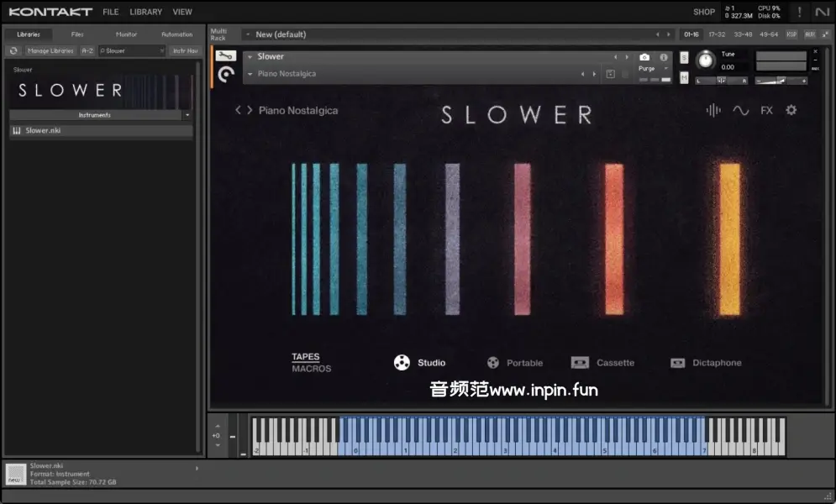Click the Tune knob
The height and width of the screenshot is (504, 836).
(706, 59)
